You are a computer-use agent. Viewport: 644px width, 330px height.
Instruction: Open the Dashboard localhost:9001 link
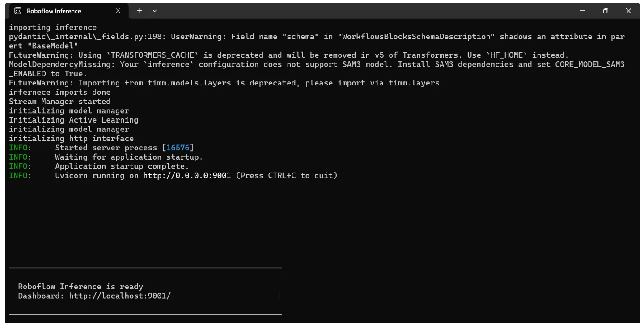(x=120, y=296)
